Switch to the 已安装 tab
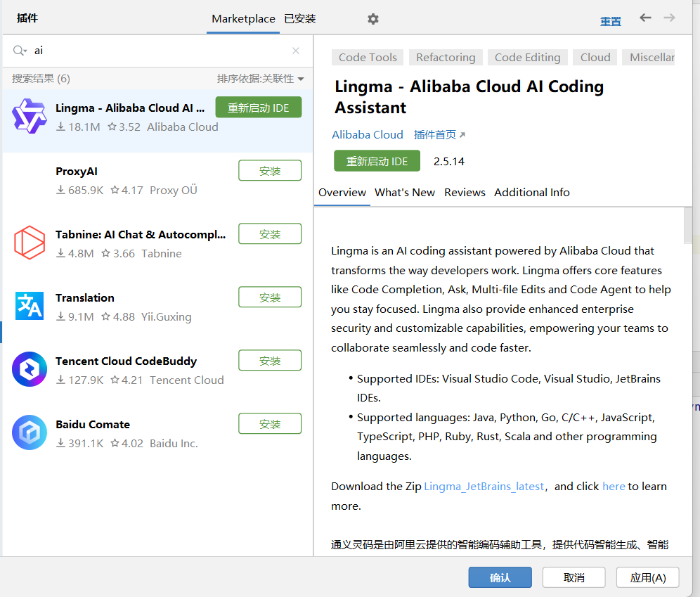Image resolution: width=700 pixels, height=597 pixels. tap(300, 19)
